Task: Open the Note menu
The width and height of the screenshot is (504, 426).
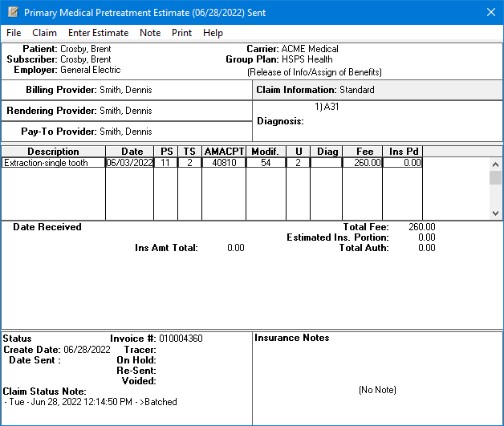Action: (x=150, y=33)
